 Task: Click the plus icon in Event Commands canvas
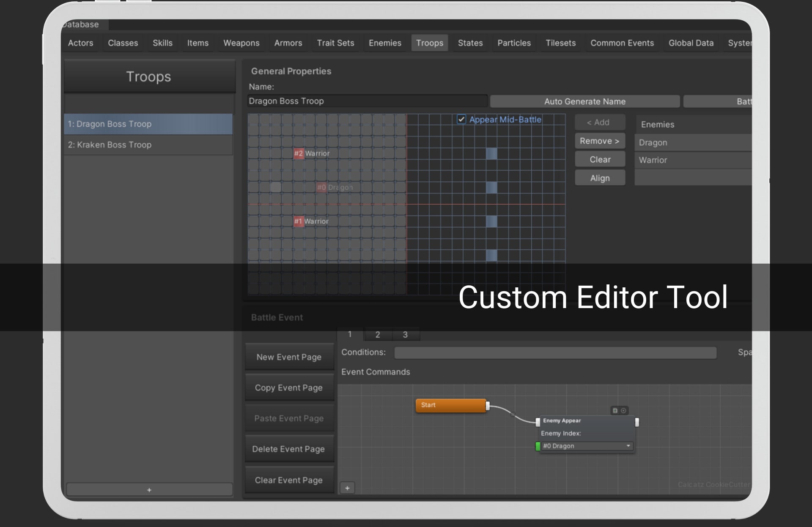(x=347, y=488)
